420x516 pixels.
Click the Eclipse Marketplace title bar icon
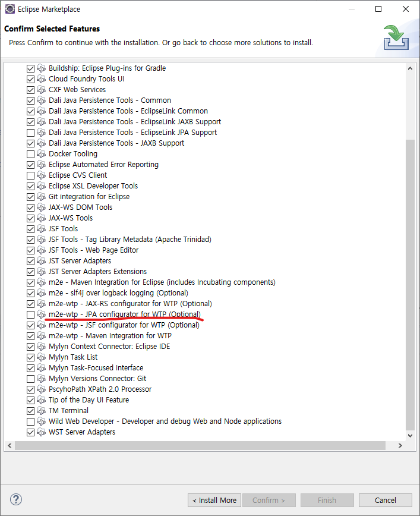point(10,9)
